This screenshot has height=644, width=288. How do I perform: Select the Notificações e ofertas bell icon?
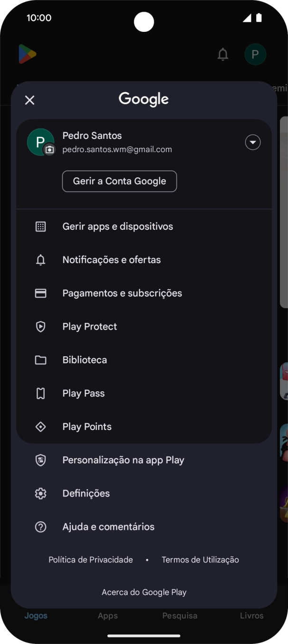tap(40, 260)
